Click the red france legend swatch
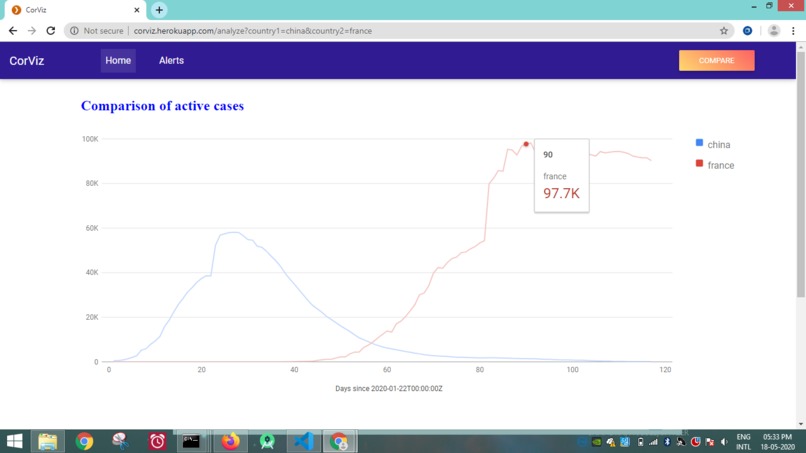This screenshot has width=806, height=453. (x=699, y=164)
